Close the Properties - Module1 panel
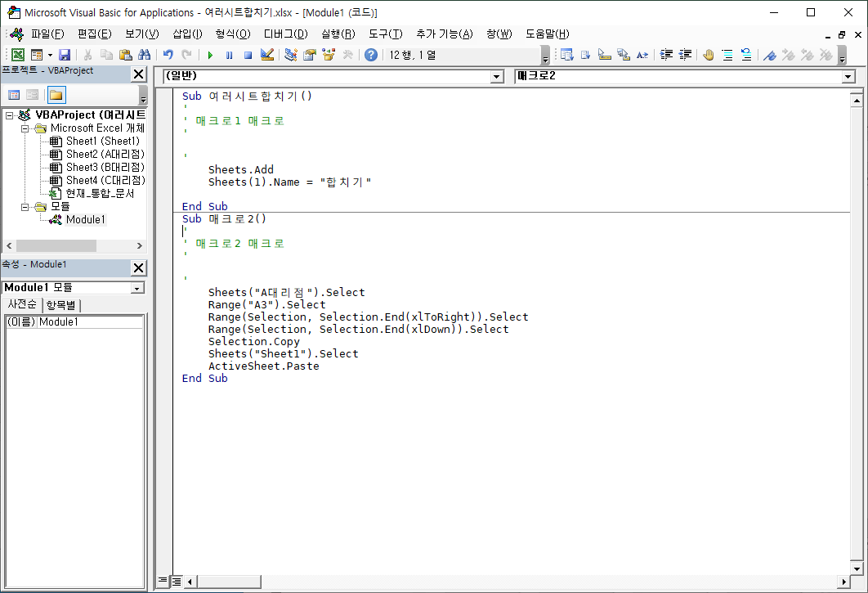 click(x=138, y=268)
